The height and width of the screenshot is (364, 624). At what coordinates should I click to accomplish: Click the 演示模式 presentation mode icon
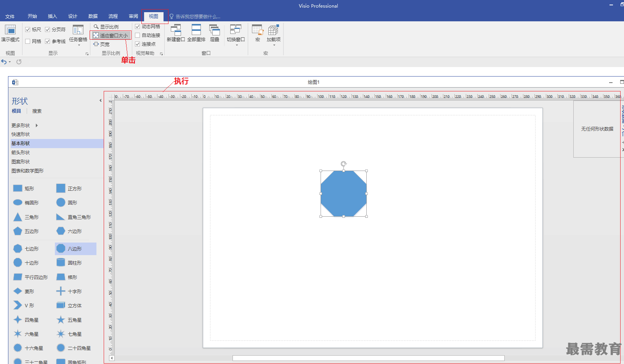10,30
